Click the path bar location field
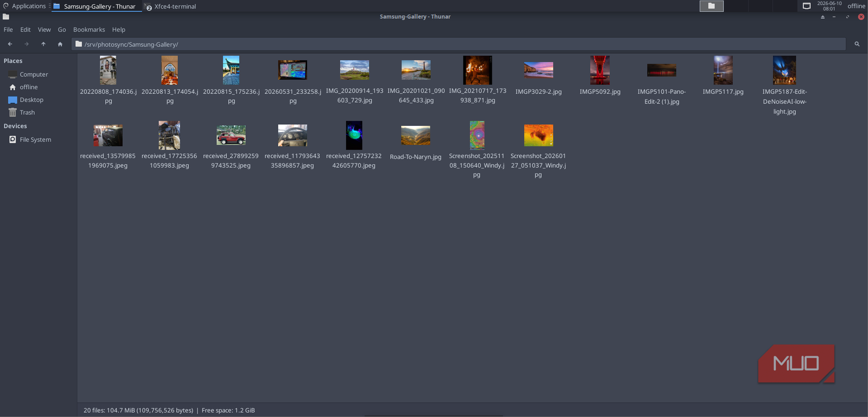Screen dimensions: 868x417 click(x=459, y=44)
